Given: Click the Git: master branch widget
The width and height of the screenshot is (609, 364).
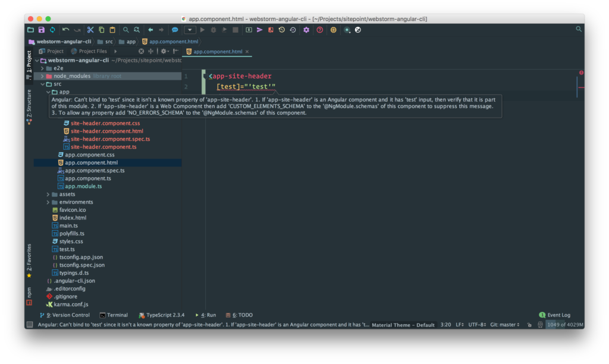Looking at the screenshot, I should pos(503,325).
